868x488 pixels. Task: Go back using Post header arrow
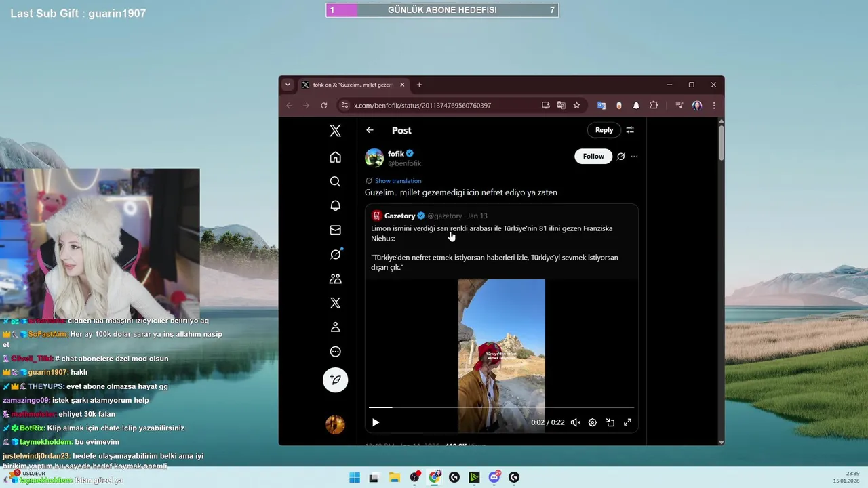[x=370, y=130]
